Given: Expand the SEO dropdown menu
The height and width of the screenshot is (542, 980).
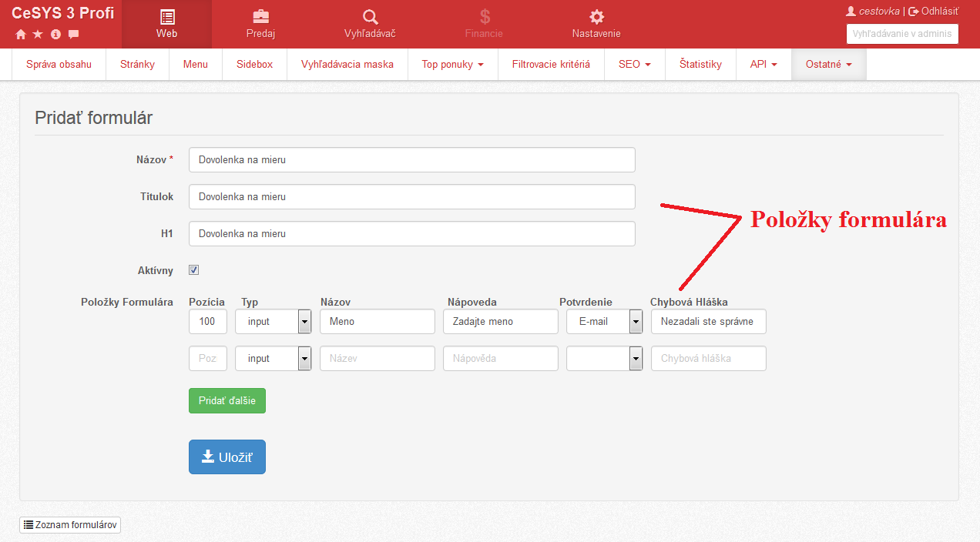Looking at the screenshot, I should coord(635,65).
